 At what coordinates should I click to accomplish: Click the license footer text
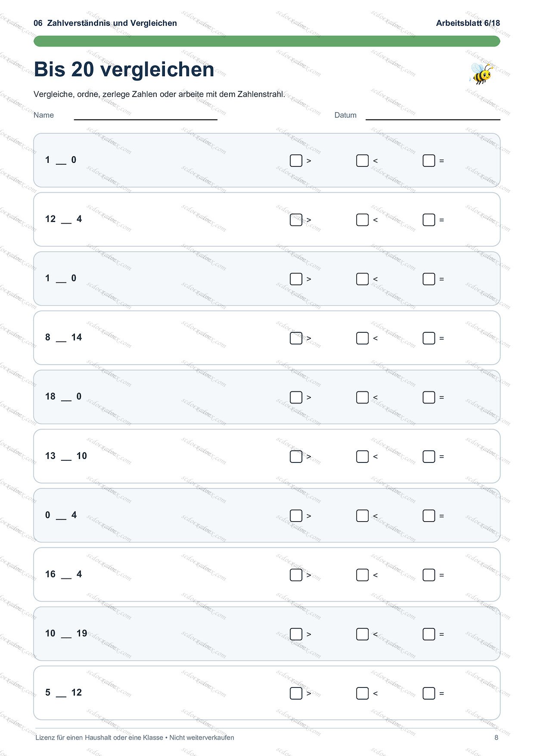pyautogui.click(x=135, y=737)
